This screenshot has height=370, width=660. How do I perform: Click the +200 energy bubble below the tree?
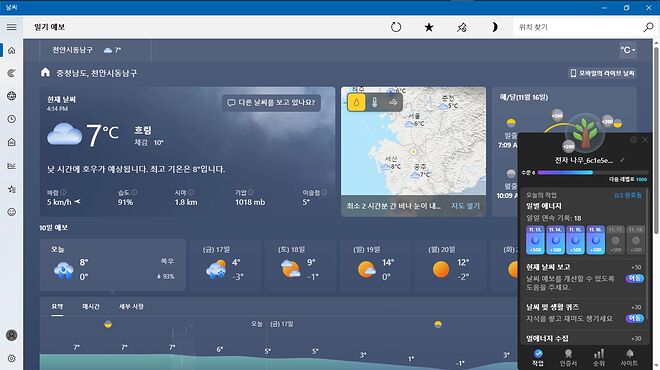[x=568, y=146]
